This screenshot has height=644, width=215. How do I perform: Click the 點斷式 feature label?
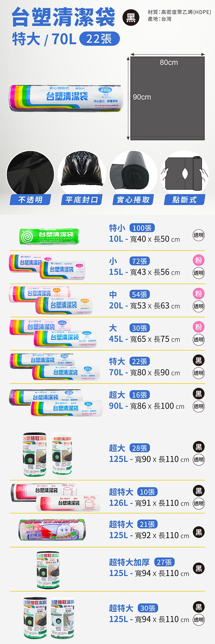[x=185, y=200]
